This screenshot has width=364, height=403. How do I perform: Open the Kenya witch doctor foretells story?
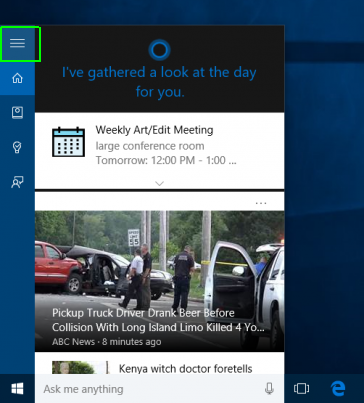186,369
